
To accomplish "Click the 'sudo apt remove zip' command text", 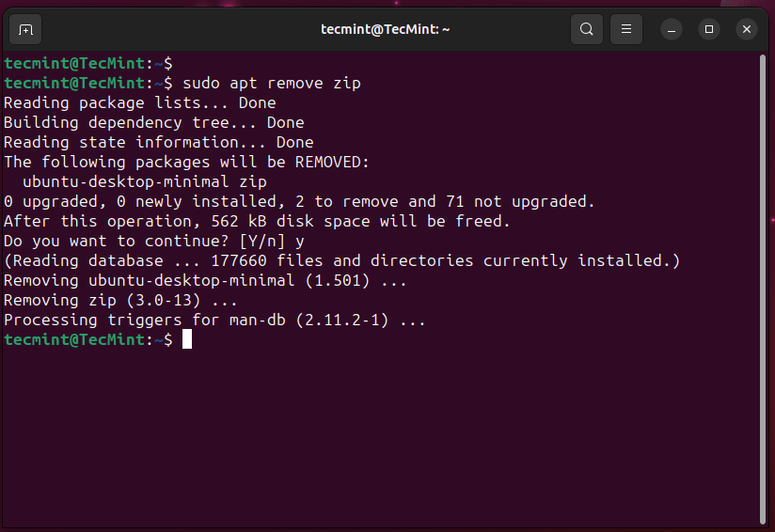I will pos(272,83).
